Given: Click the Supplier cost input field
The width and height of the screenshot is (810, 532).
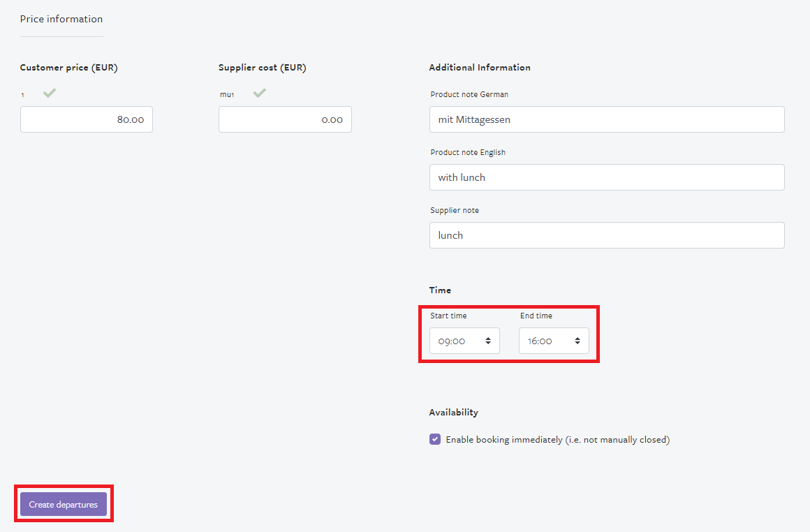Looking at the screenshot, I should [x=285, y=119].
